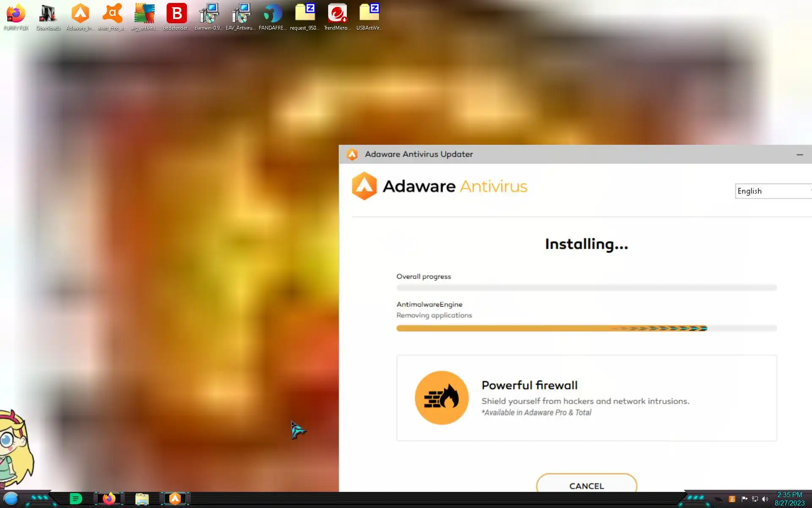
Task: Open the EAV Antivirus installer icon
Action: coord(241,14)
